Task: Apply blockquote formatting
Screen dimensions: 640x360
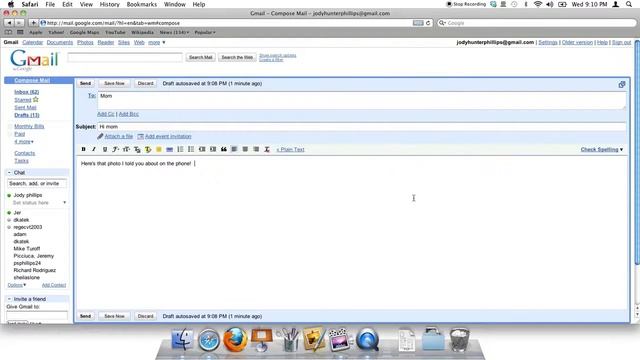Action: coord(224,149)
